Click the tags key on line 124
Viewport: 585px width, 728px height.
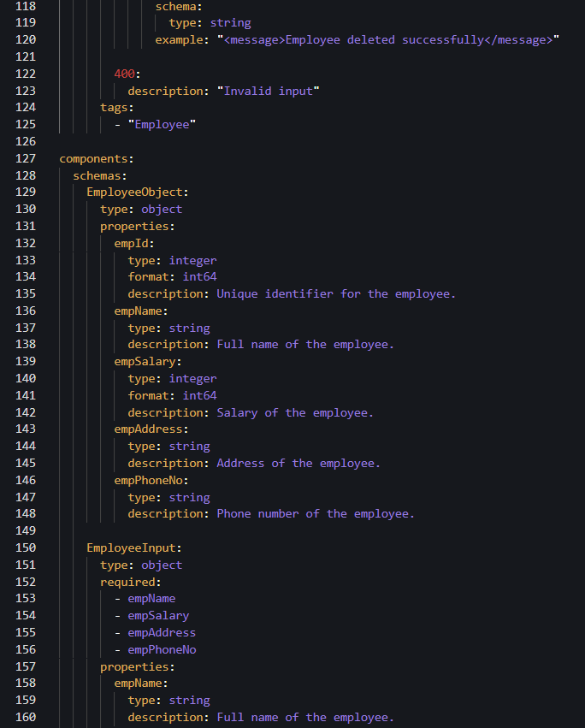click(x=114, y=108)
